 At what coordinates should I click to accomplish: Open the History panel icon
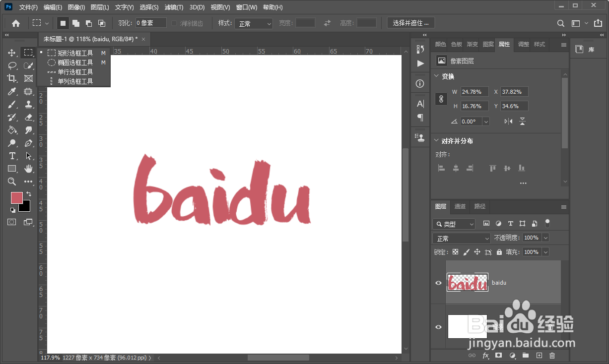pyautogui.click(x=420, y=49)
